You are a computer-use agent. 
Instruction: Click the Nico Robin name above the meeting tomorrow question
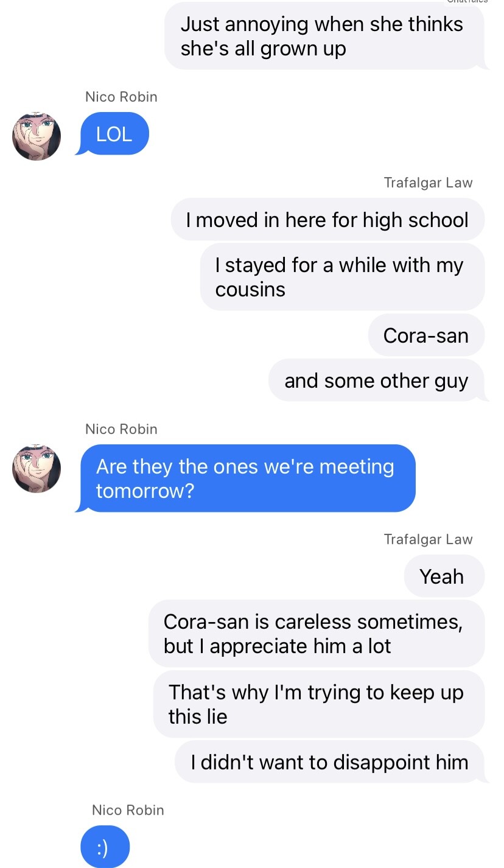point(121,429)
